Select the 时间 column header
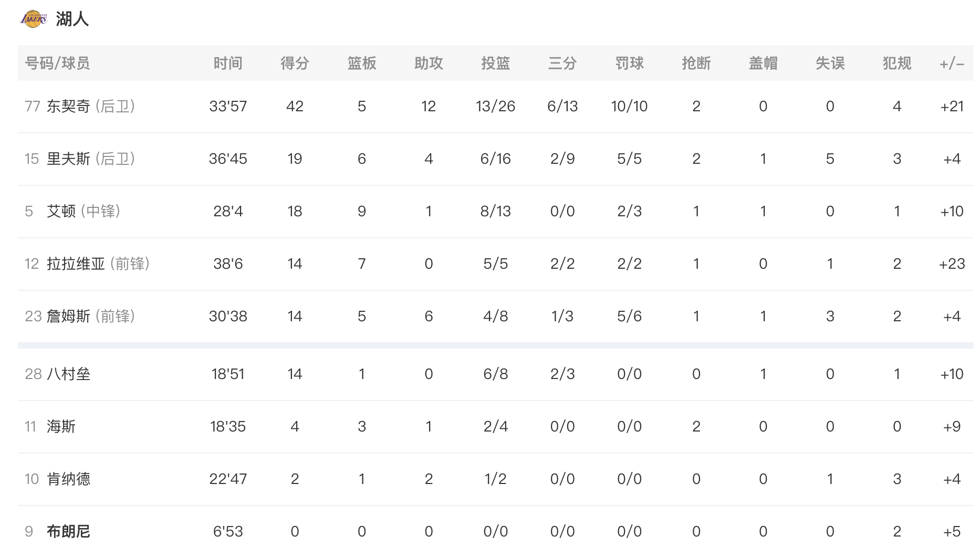This screenshot has width=980, height=547. [x=228, y=63]
